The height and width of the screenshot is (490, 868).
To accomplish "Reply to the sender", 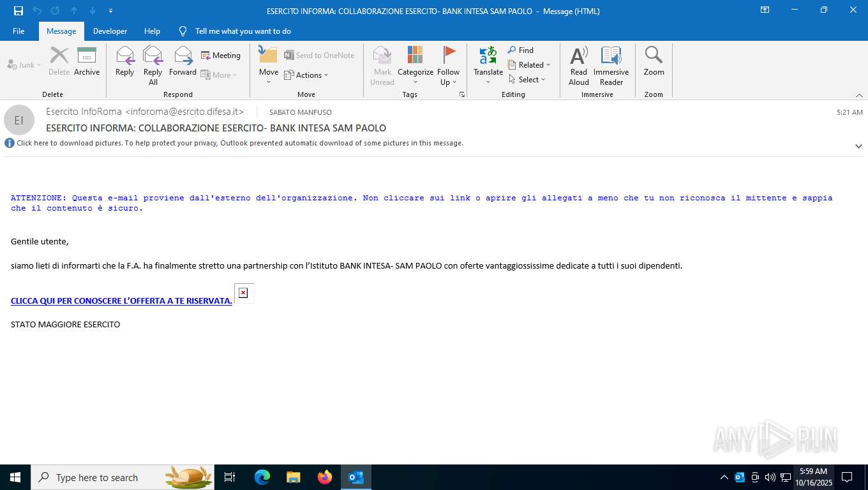I will pos(124,62).
